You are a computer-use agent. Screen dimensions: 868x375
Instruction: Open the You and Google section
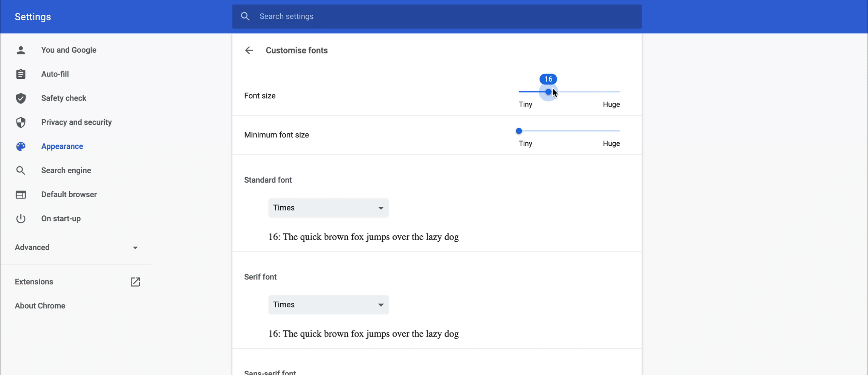tap(69, 50)
